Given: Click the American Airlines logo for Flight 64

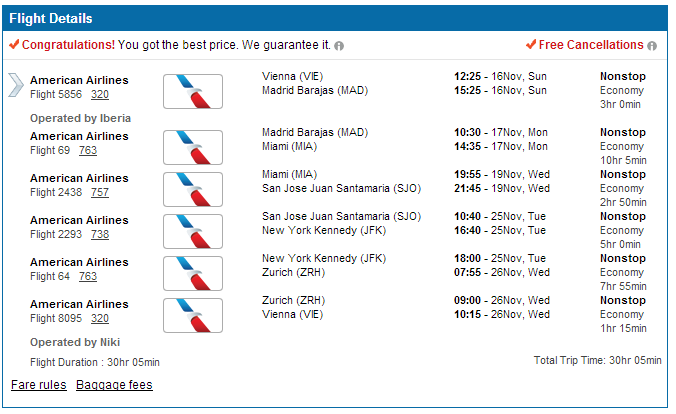Looking at the screenshot, I should point(193,273).
